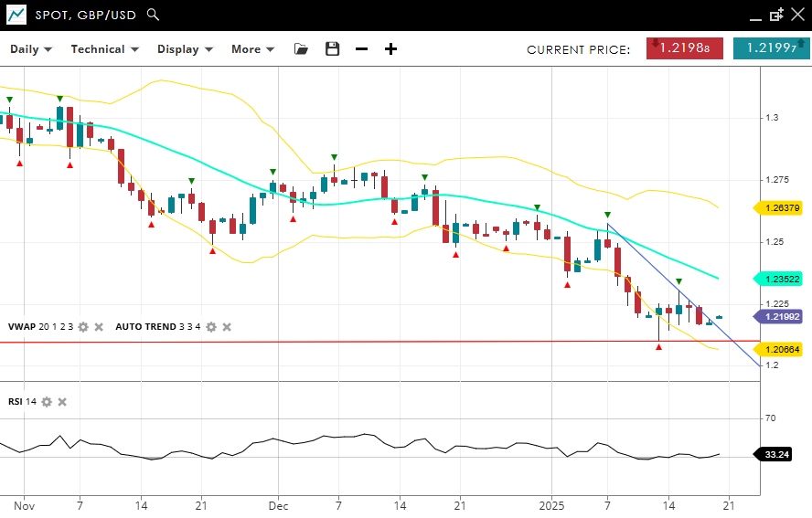Open saved chart via folder icon

pos(301,49)
